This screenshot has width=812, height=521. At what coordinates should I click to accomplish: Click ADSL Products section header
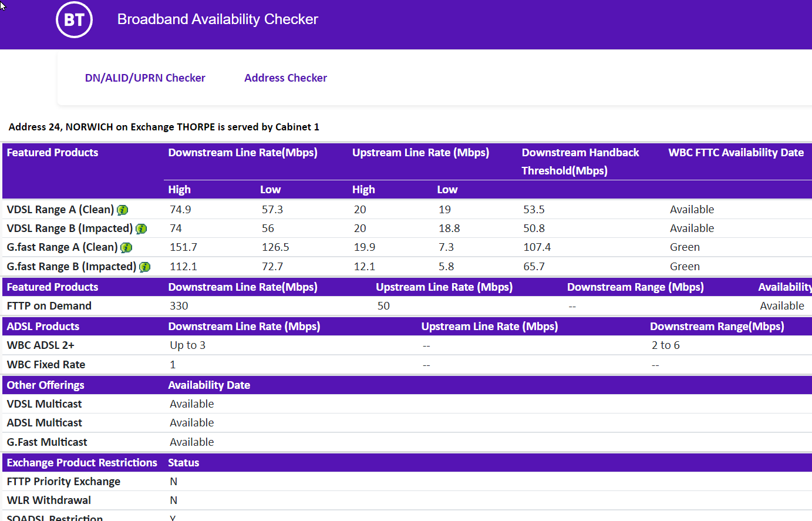tap(43, 327)
